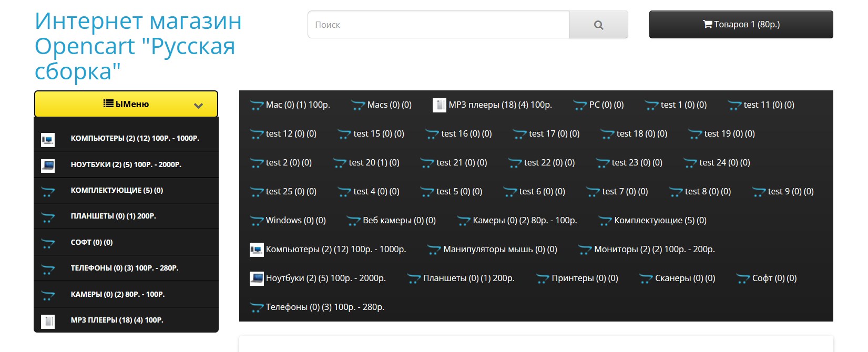This screenshot has height=352, width=868.
Task: Click the cart icon beside sidebar Софт
Action: point(48,243)
